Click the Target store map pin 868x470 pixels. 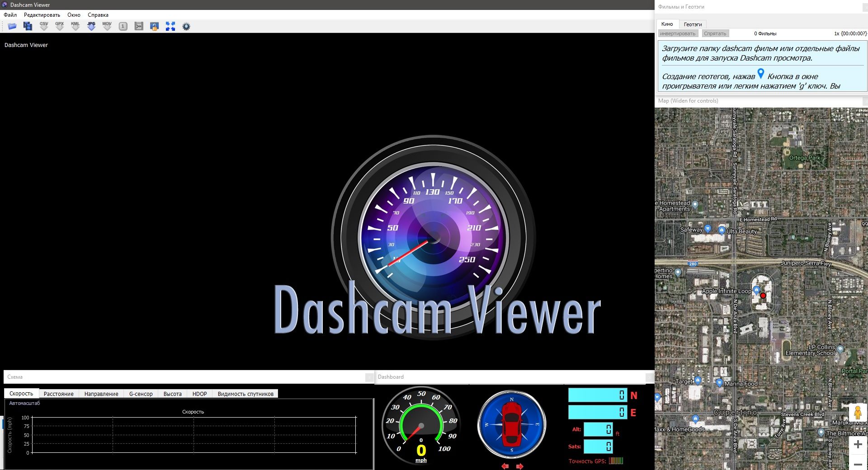pyautogui.click(x=698, y=381)
